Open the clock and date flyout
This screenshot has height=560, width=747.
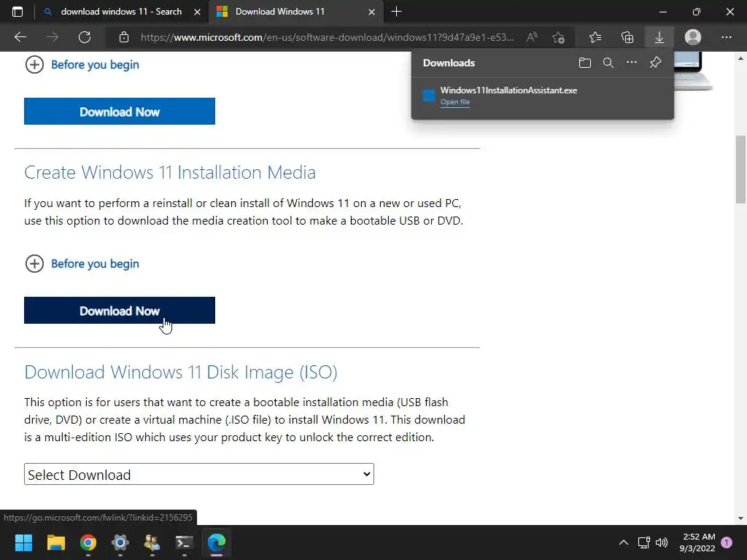pos(697,542)
